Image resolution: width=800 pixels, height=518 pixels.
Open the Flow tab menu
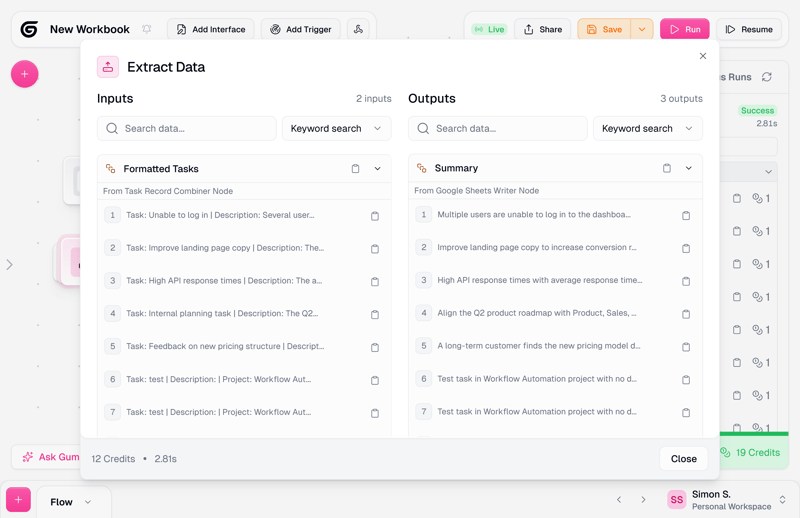[88, 502]
